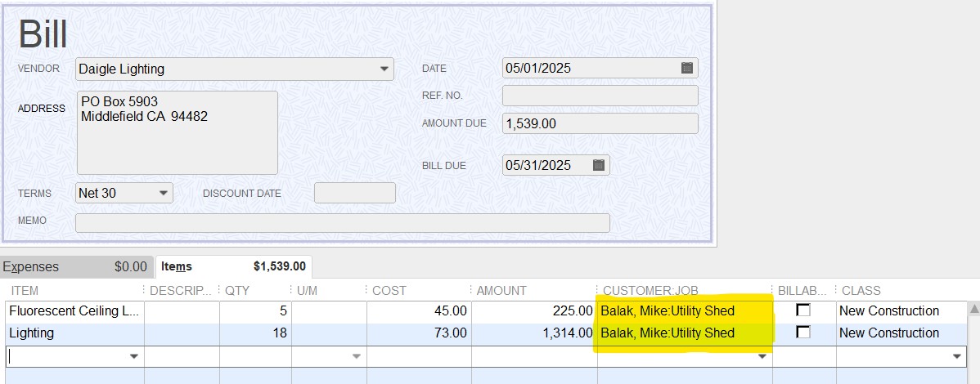Toggle Billable checkbox for Lighting row
The image size is (980, 384).
(x=803, y=333)
